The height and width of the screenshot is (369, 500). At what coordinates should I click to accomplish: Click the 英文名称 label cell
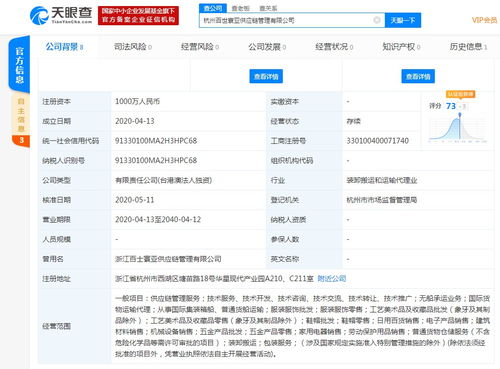(304, 259)
